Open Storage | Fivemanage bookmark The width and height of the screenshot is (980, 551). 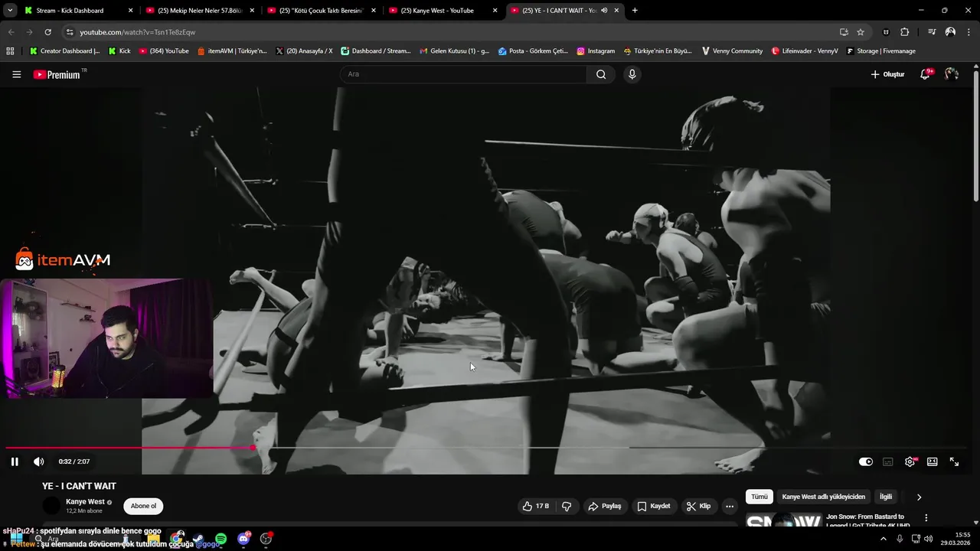coord(881,51)
